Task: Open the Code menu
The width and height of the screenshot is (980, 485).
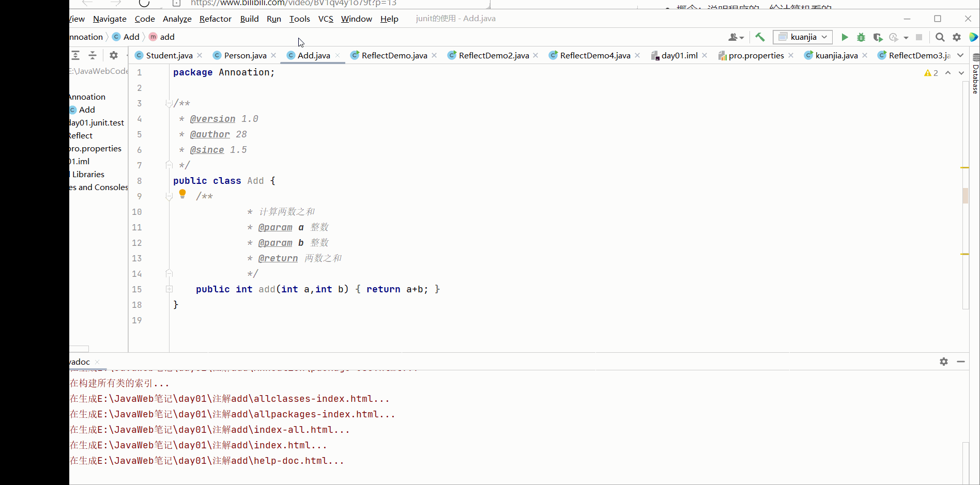Action: tap(145, 19)
